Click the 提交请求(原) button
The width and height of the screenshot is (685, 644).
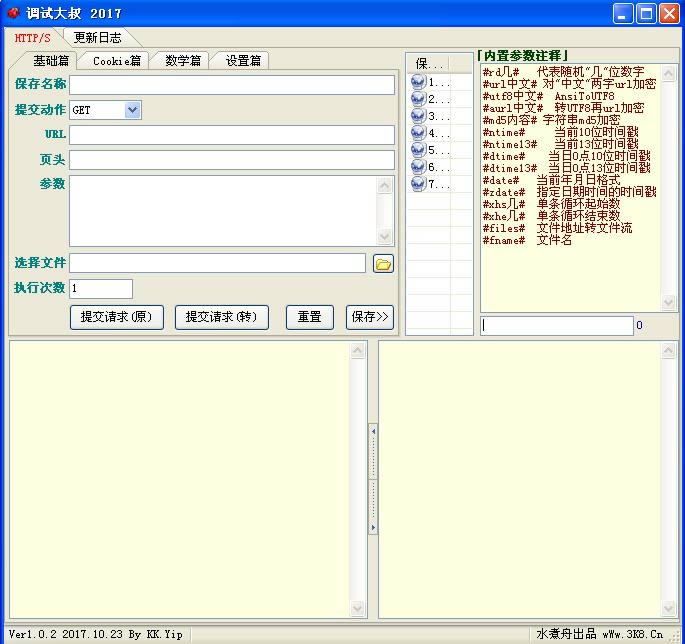point(117,317)
